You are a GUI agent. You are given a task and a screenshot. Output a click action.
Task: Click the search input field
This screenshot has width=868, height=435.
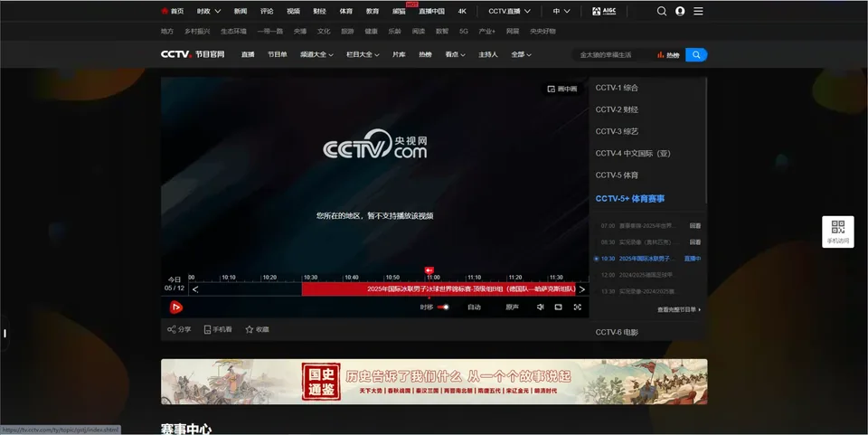tap(613, 55)
